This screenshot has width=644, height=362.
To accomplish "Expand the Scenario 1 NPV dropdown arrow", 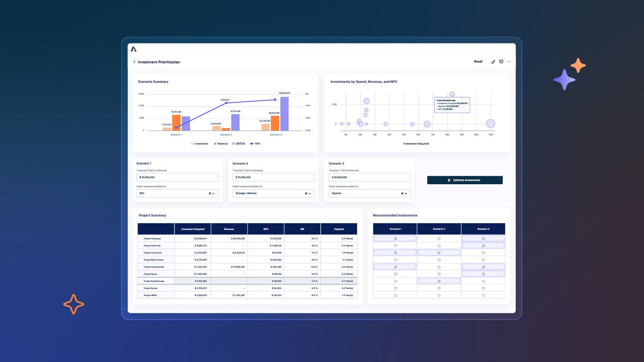I will click(214, 193).
